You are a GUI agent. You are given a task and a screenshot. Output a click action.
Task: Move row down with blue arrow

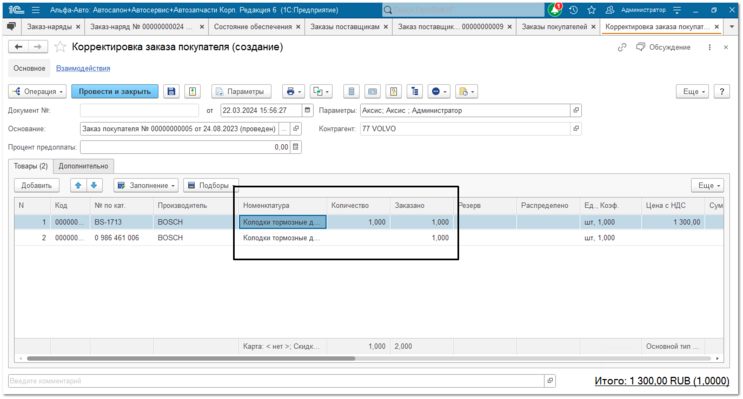[94, 185]
